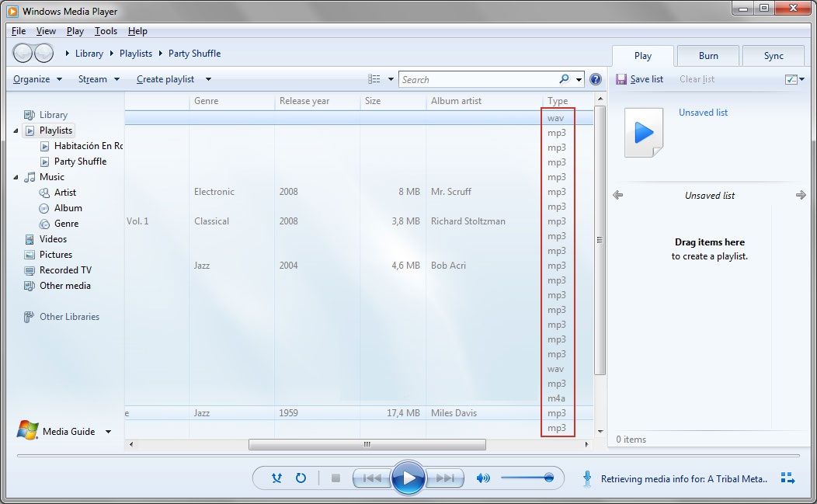
Task: Click the next list right arrow
Action: coord(801,196)
